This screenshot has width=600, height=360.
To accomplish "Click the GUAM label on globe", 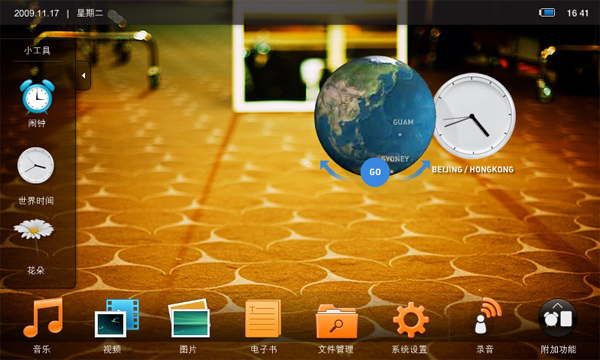I will 403,122.
